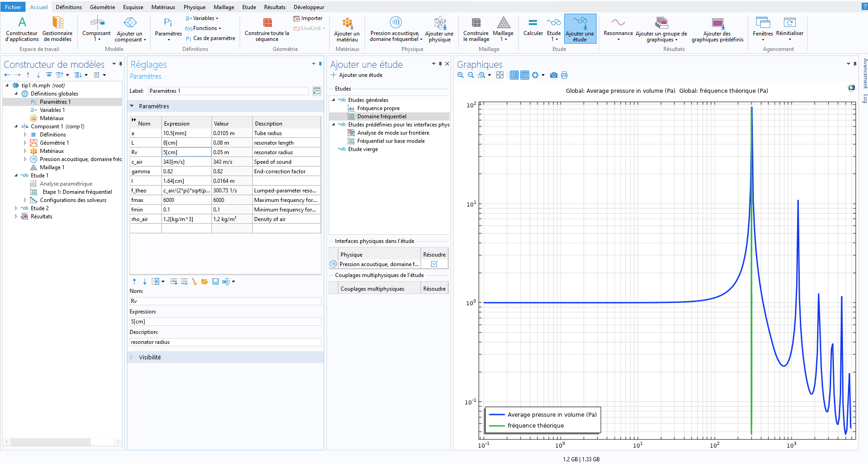The width and height of the screenshot is (868, 464).
Task: Open the Constructeur d'applications tool
Action: pyautogui.click(x=22, y=29)
